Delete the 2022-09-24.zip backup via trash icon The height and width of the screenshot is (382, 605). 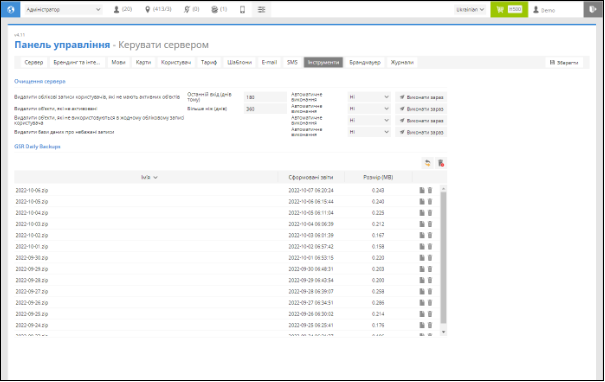click(x=430, y=325)
